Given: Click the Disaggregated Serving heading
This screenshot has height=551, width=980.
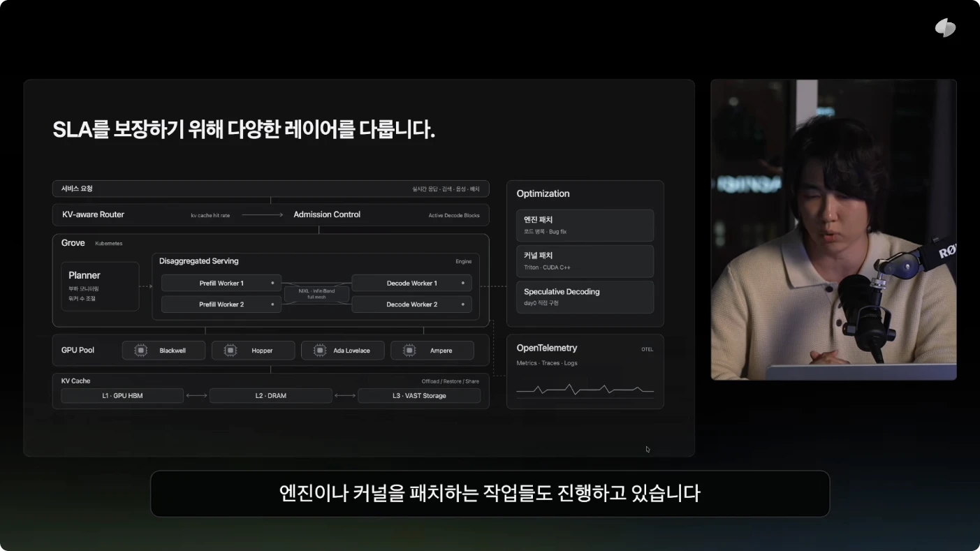Looking at the screenshot, I should pyautogui.click(x=199, y=261).
